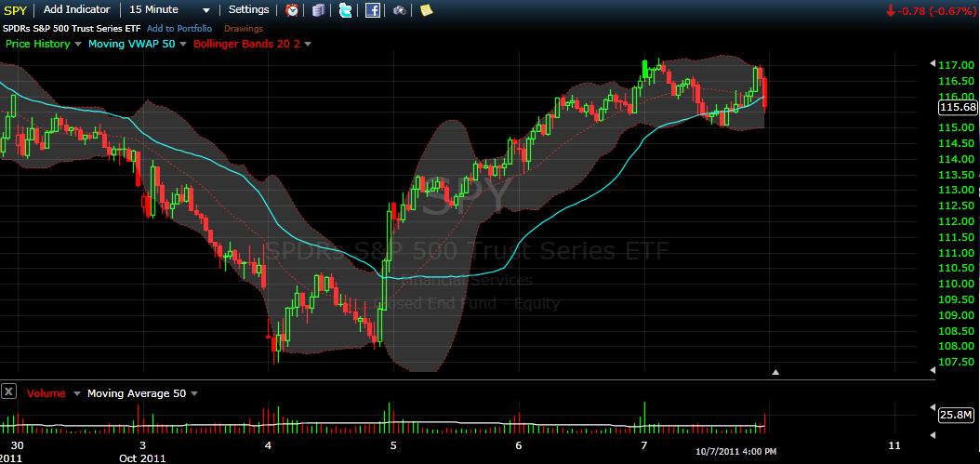The width and height of the screenshot is (980, 464).
Task: Share chart via the Twitter bird icon
Action: coord(346,10)
